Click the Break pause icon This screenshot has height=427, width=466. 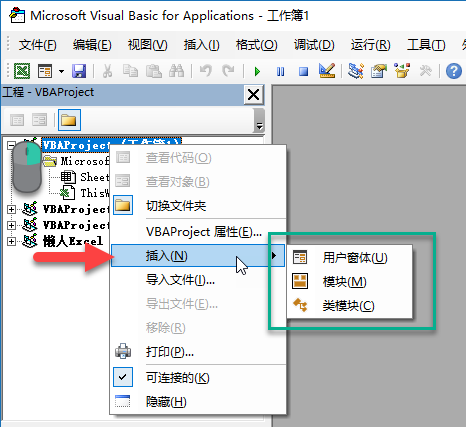pyautogui.click(x=281, y=71)
